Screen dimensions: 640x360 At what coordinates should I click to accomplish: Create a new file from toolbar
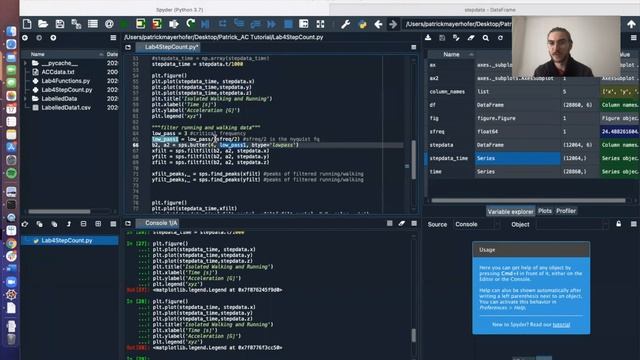coord(27,24)
